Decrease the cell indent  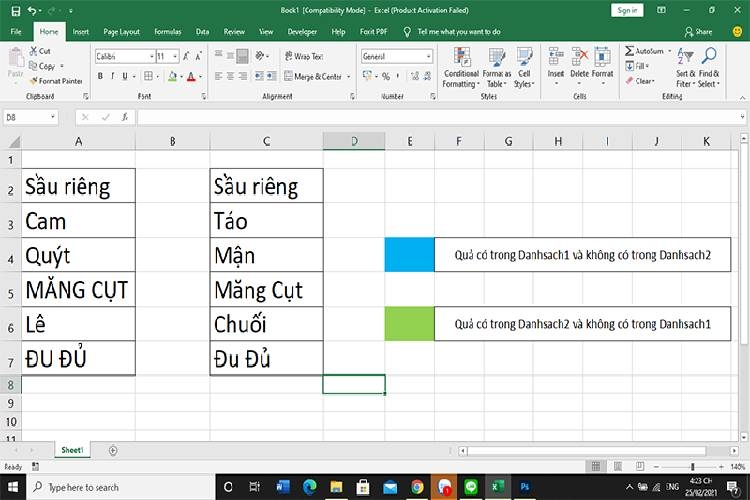tap(259, 76)
